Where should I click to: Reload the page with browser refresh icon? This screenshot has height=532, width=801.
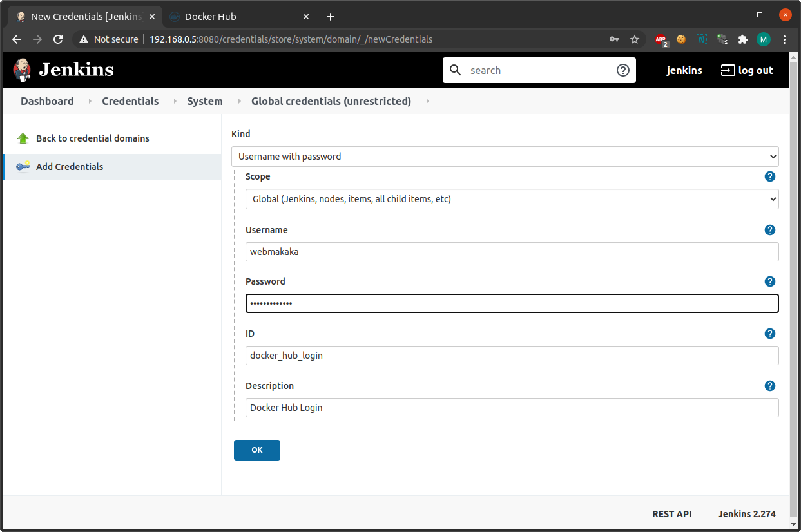[x=58, y=39]
